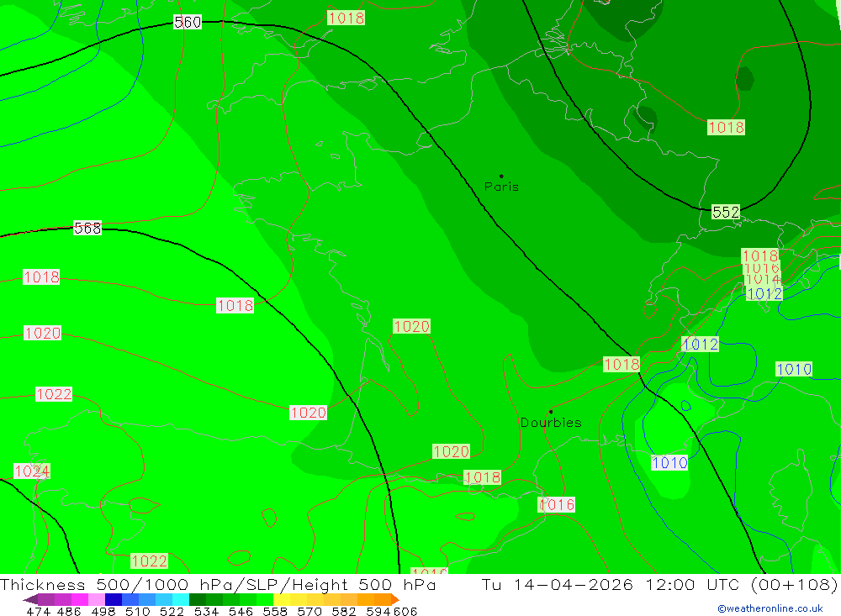The height and width of the screenshot is (616, 841).
Task: Click the darkest green legend swatch
Action: coord(198,599)
